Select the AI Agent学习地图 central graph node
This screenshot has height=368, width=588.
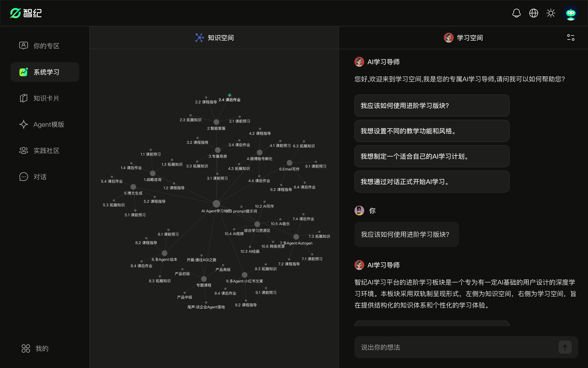pos(216,204)
